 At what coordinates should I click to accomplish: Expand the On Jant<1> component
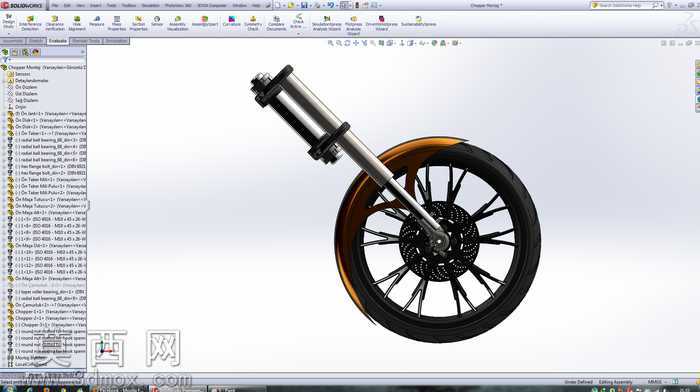point(4,114)
